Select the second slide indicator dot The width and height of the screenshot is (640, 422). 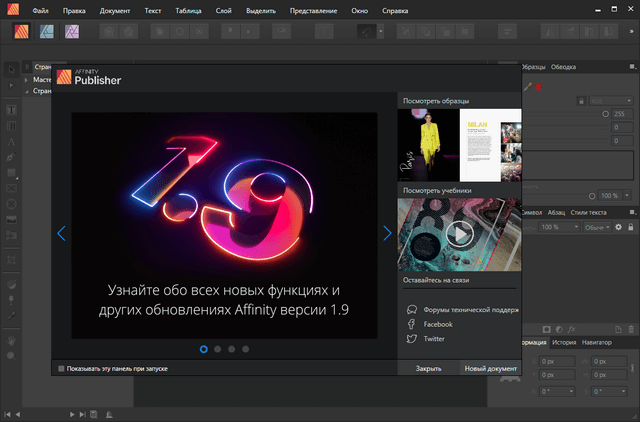218,349
